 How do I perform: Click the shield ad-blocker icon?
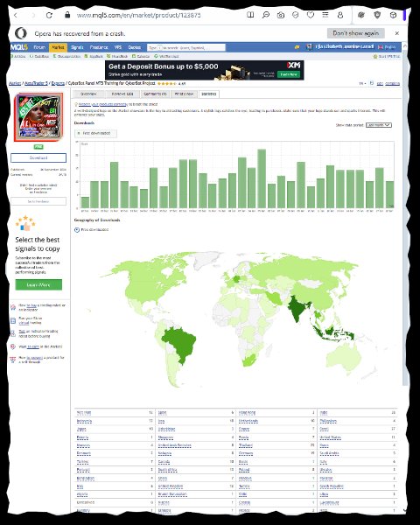pos(377,15)
